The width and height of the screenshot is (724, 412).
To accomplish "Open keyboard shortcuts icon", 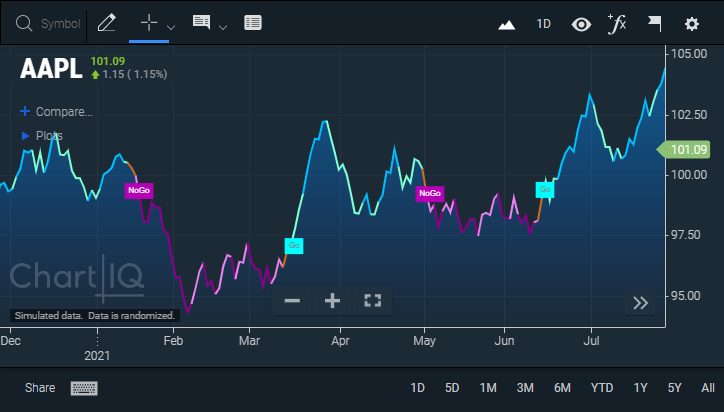I will click(x=84, y=388).
